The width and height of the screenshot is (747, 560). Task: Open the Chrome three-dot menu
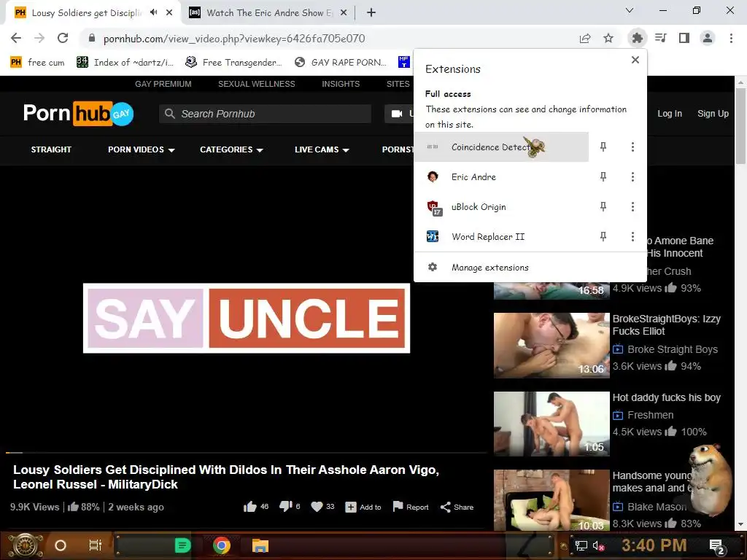(731, 38)
